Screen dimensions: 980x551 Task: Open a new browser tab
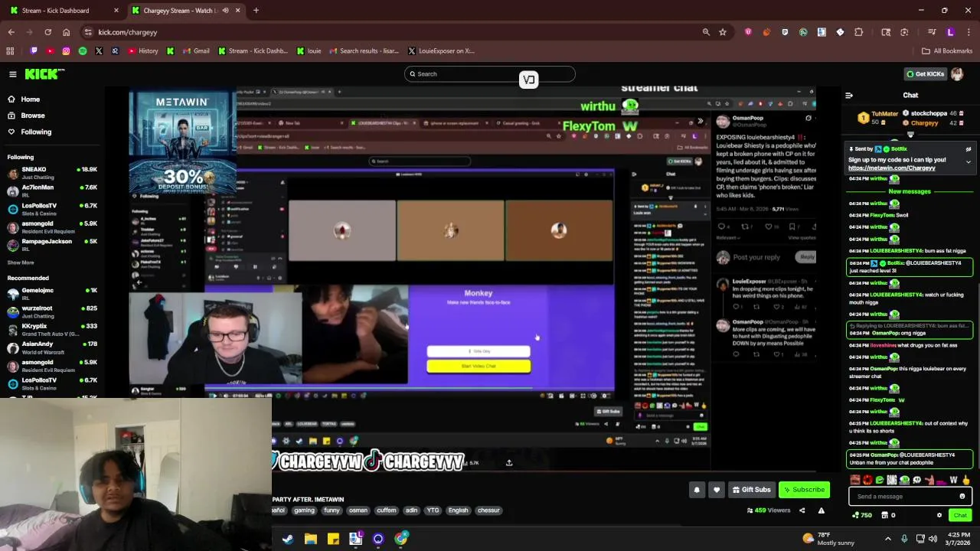point(256,11)
